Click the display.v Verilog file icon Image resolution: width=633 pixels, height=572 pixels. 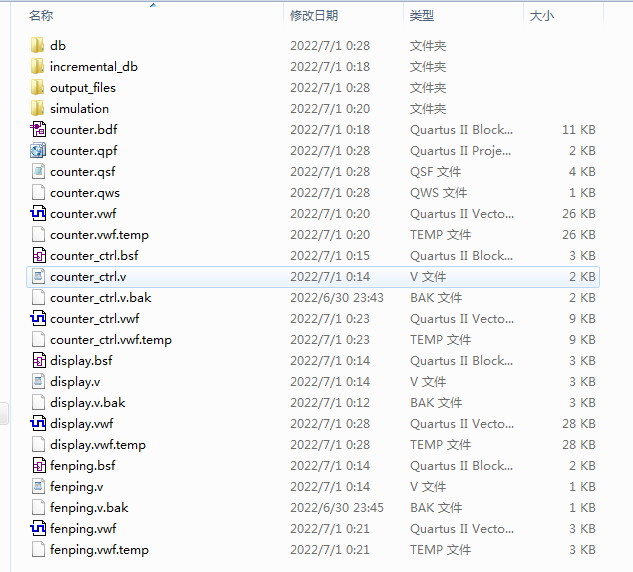(x=38, y=381)
